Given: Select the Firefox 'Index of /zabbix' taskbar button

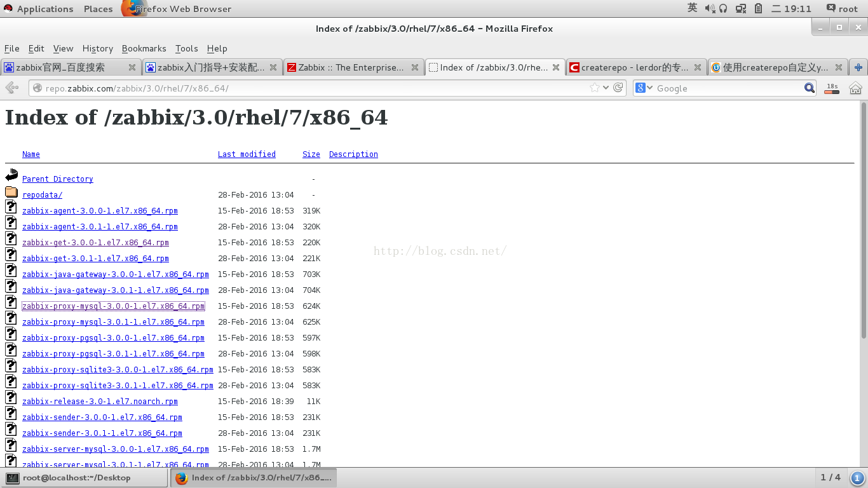Looking at the screenshot, I should (x=254, y=478).
